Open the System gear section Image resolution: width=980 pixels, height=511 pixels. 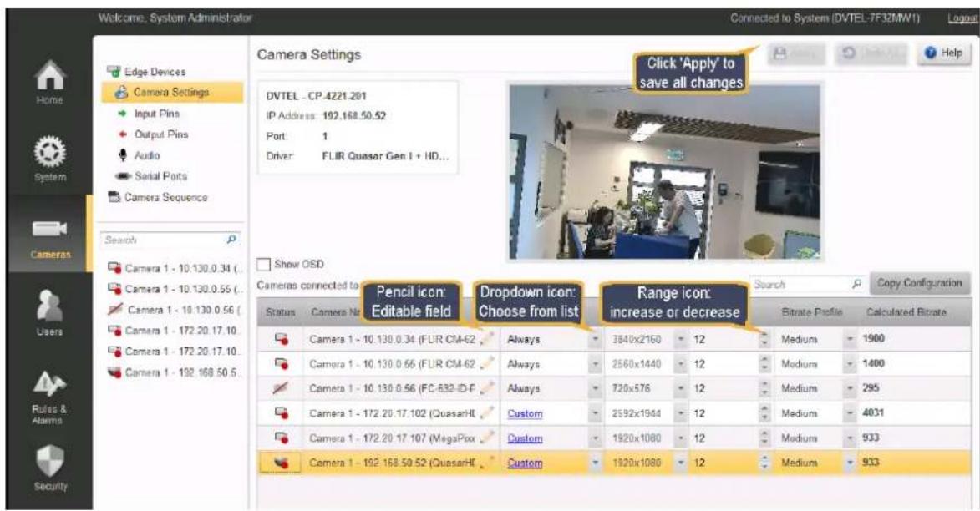click(x=49, y=159)
